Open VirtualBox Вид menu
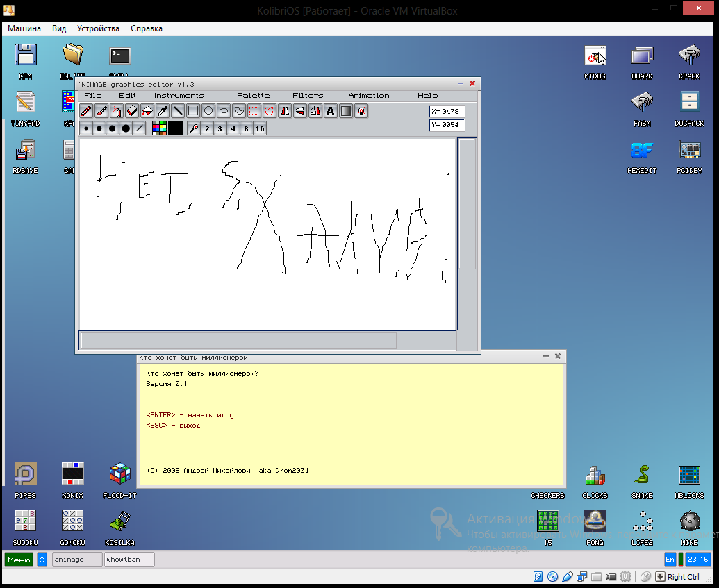The image size is (719, 588). tap(59, 28)
